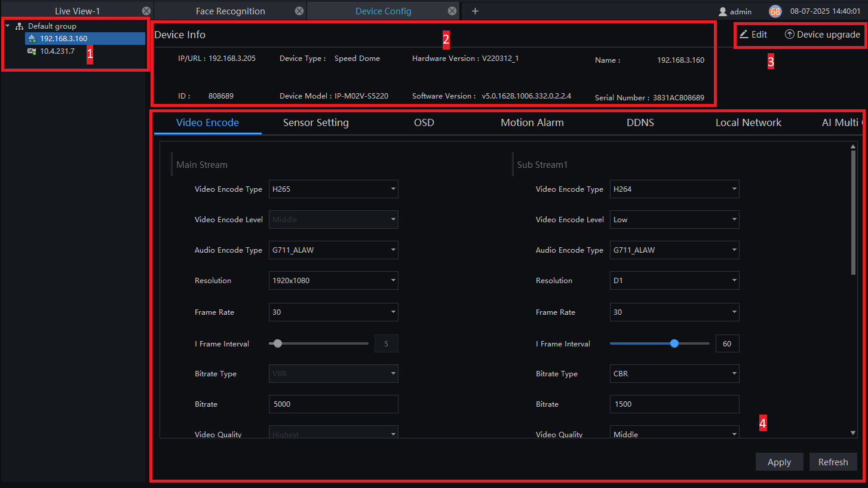Open Sub Stream1 Audio Encode Type dropdown

(674, 250)
